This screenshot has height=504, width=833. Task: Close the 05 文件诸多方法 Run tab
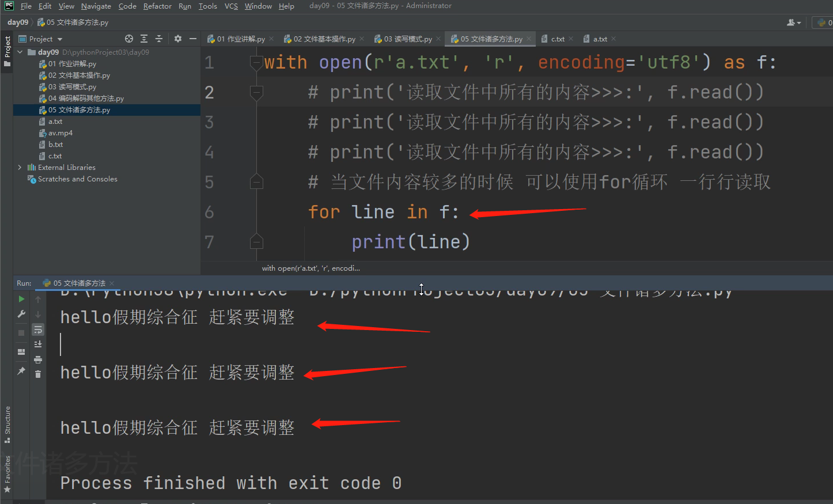112,283
